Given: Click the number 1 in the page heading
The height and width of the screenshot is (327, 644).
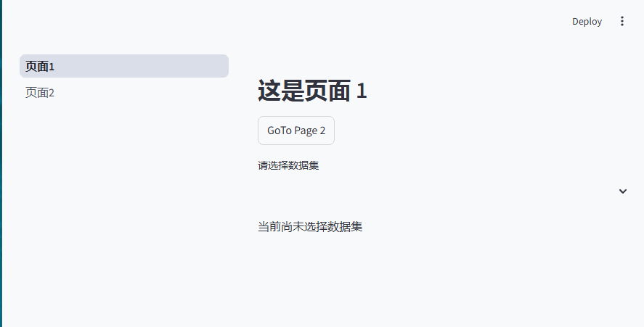Looking at the screenshot, I should [x=362, y=91].
